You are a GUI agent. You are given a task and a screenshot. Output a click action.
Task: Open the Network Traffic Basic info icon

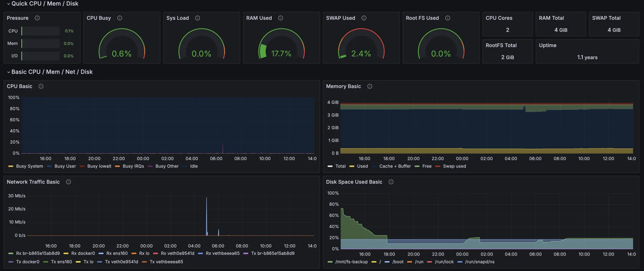tap(68, 182)
